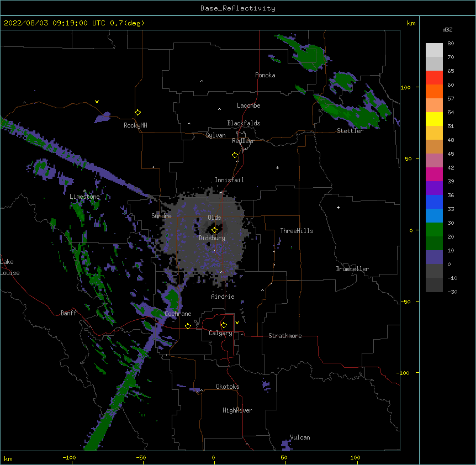Click the Stettler city label
This screenshot has height=465, width=476.
tap(350, 131)
